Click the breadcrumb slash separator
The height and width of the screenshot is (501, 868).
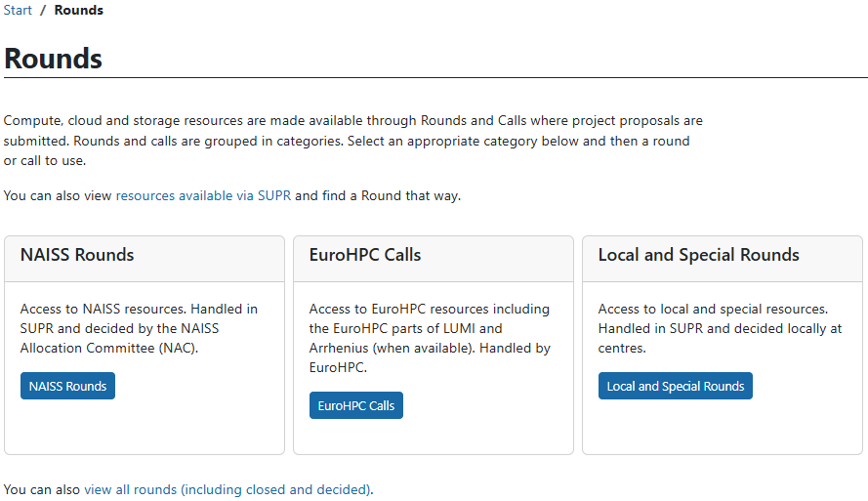(x=43, y=11)
